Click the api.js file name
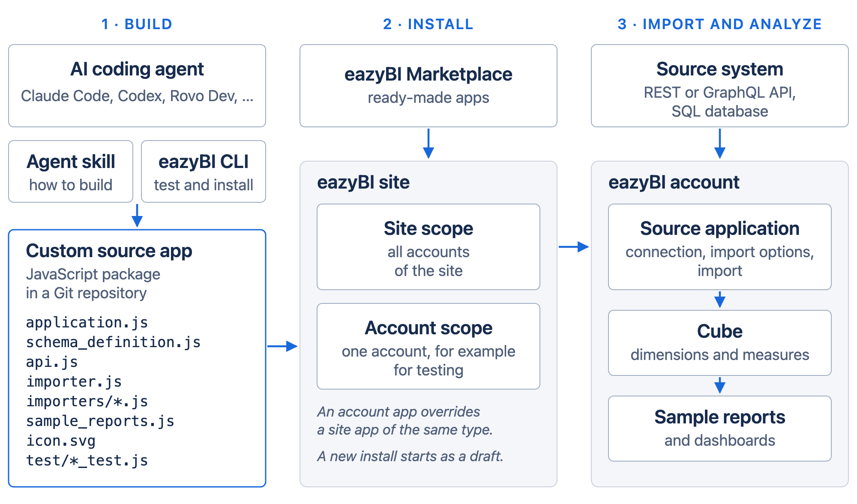 [x=52, y=362]
